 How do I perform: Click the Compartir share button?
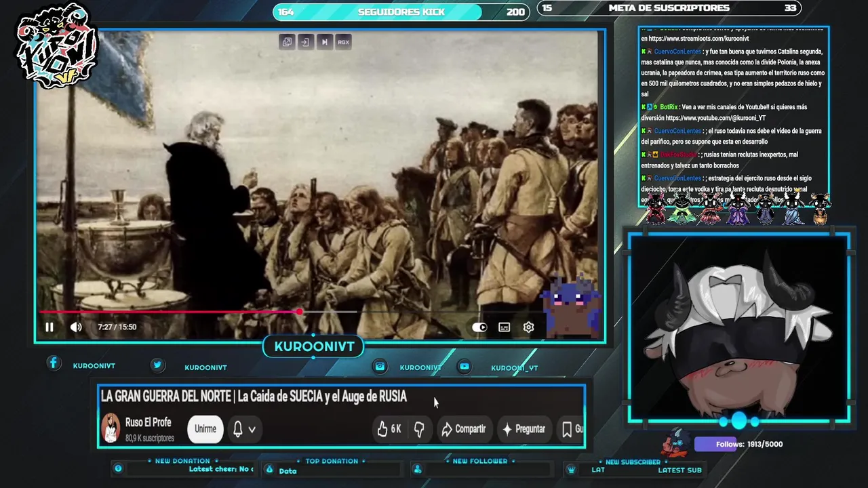[x=463, y=429]
